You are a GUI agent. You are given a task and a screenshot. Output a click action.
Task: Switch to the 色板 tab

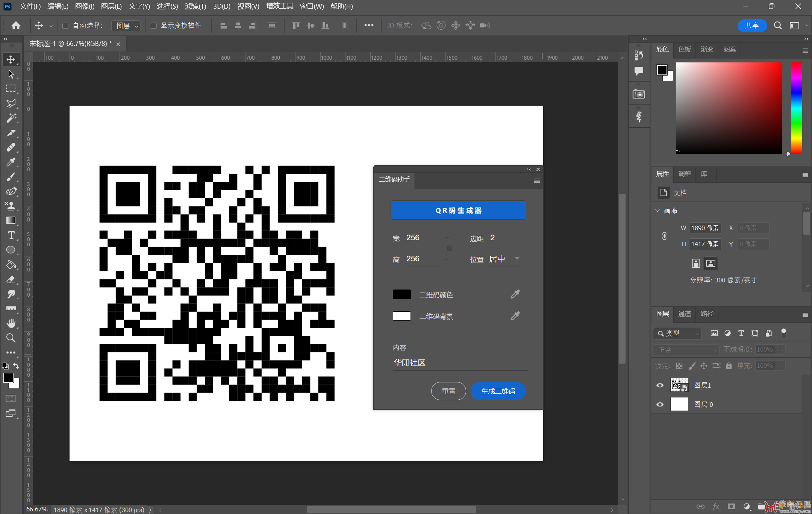(684, 49)
